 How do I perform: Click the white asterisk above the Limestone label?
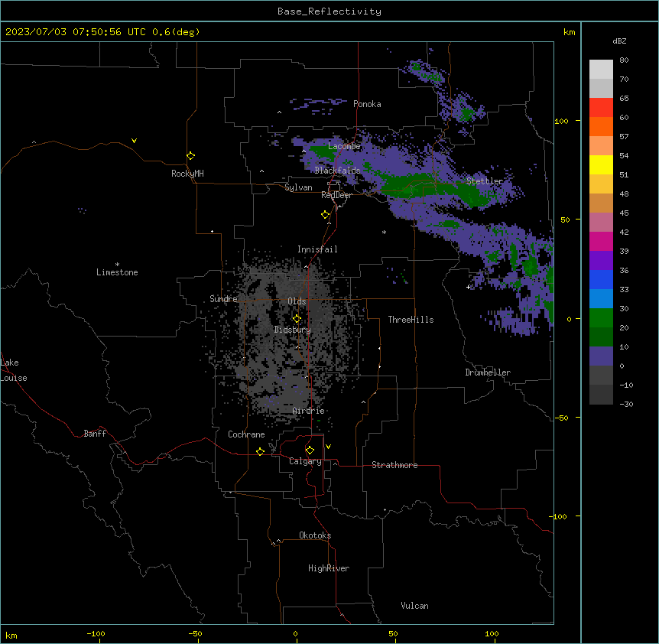(117, 265)
